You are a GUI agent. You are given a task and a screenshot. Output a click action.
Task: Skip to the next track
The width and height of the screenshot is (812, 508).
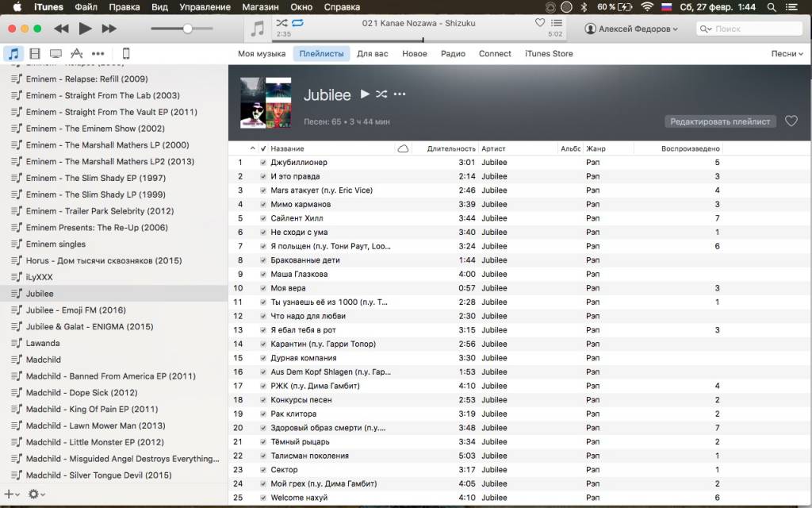point(109,29)
